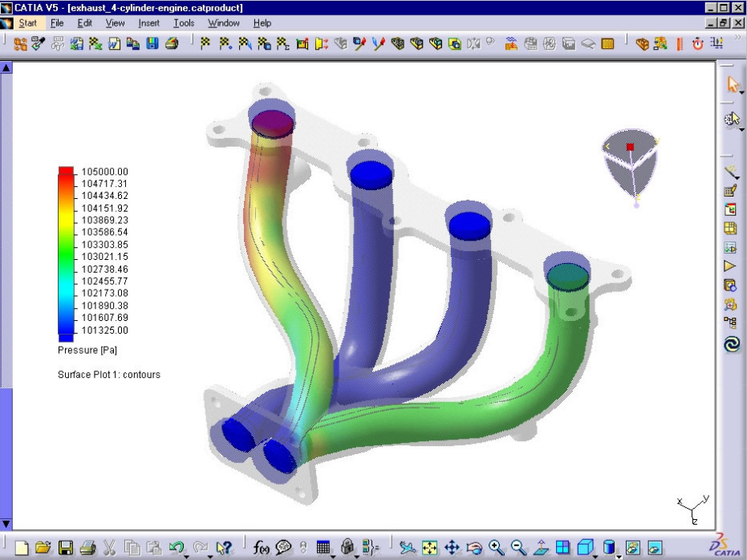This screenshot has height=560, width=747.
Task: Click the Copy icon
Action: pyautogui.click(x=131, y=548)
